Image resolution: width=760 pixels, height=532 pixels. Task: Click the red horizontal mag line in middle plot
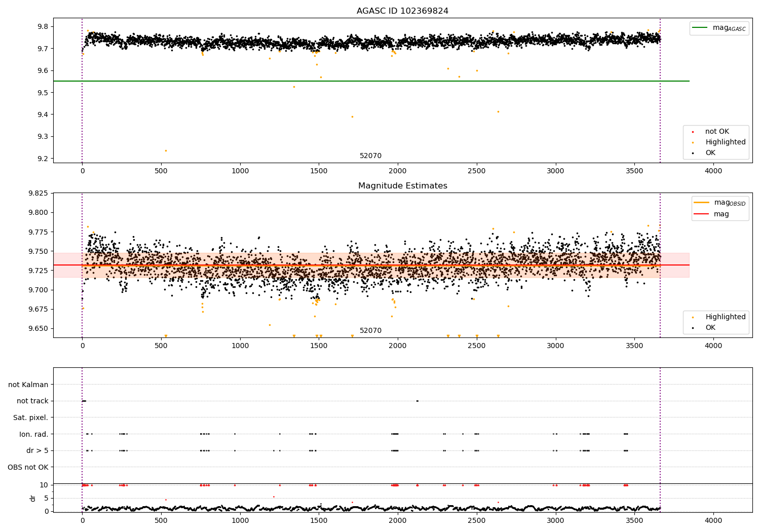click(x=371, y=265)
